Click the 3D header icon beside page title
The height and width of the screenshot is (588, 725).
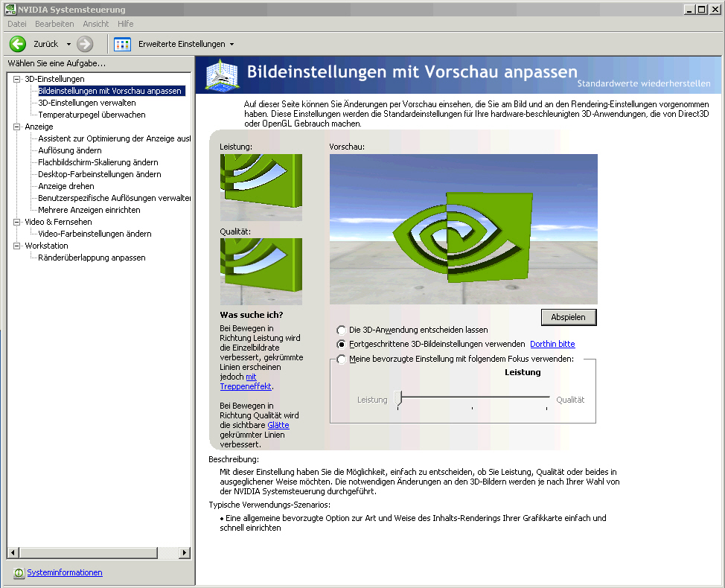[x=222, y=74]
